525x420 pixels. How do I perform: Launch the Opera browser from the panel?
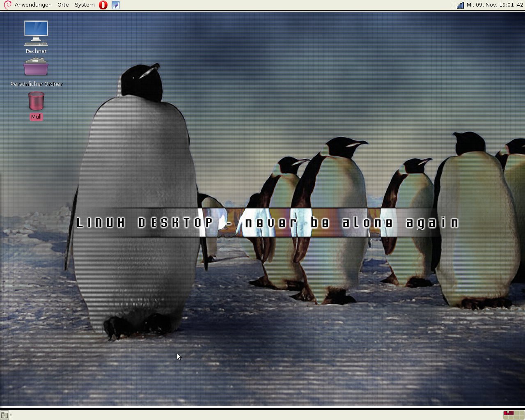tap(103, 5)
